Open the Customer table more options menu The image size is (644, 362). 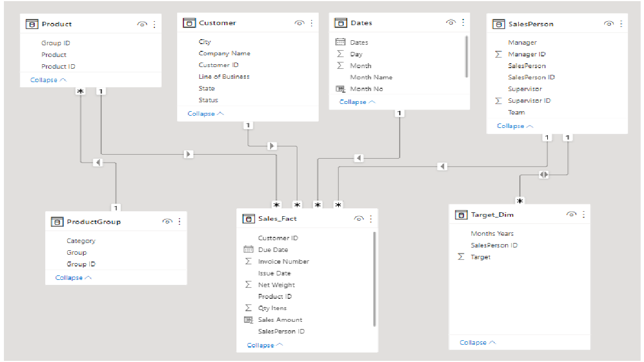(312, 23)
